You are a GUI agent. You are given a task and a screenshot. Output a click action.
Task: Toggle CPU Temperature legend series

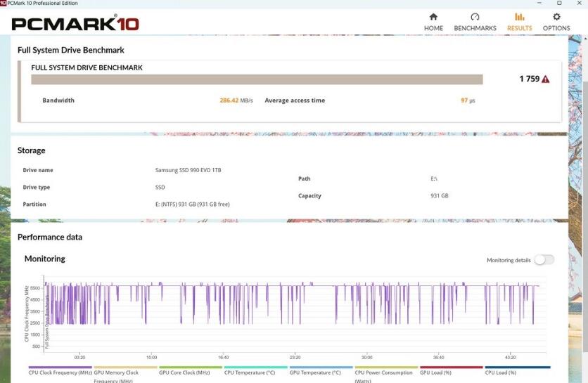click(250, 372)
